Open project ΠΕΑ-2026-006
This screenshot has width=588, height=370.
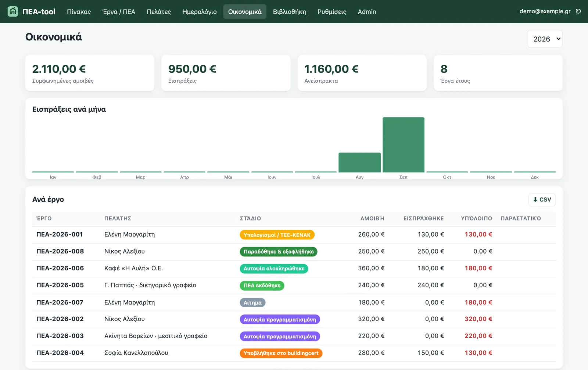[x=60, y=268]
